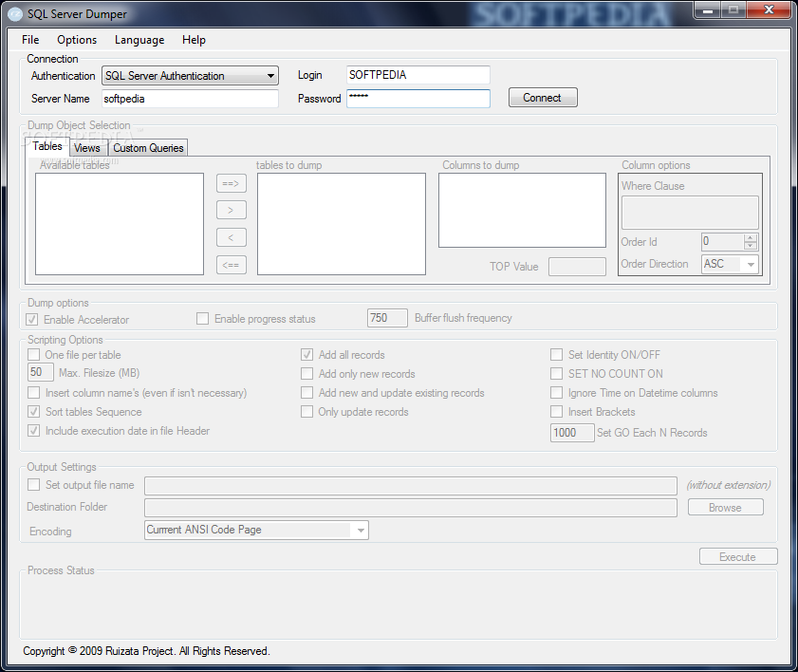Click the Server Name field
The height and width of the screenshot is (672, 798).
[190, 99]
